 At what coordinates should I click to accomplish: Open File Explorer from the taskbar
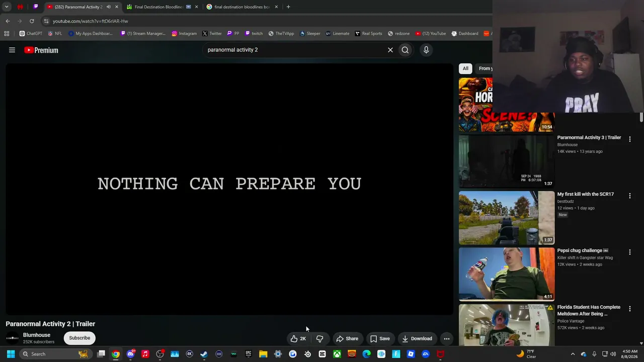point(263,354)
